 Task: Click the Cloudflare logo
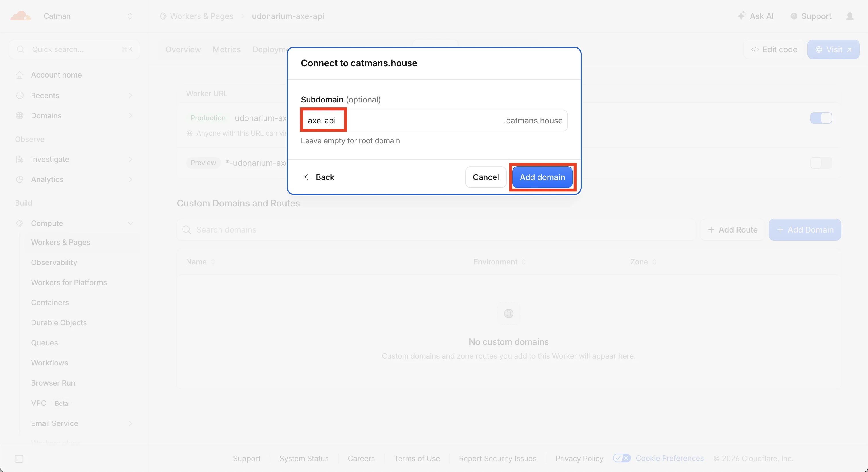(x=20, y=16)
